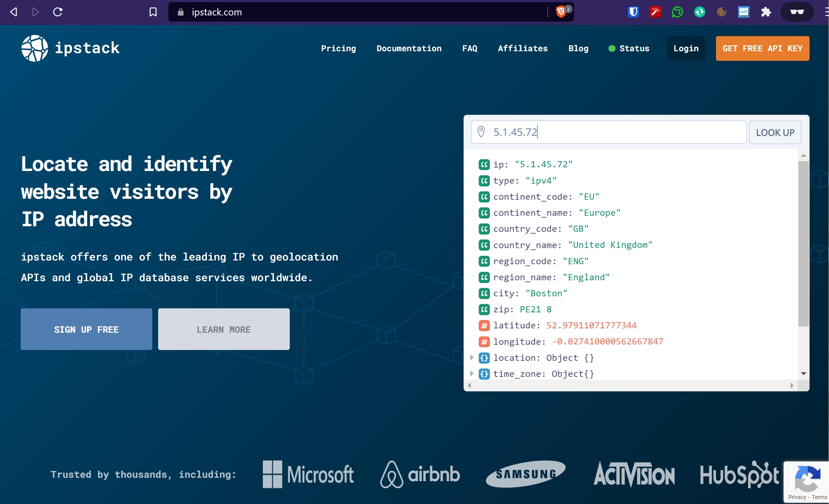Click the results horizontal scroll right arrow
829x504 pixels.
coord(792,385)
